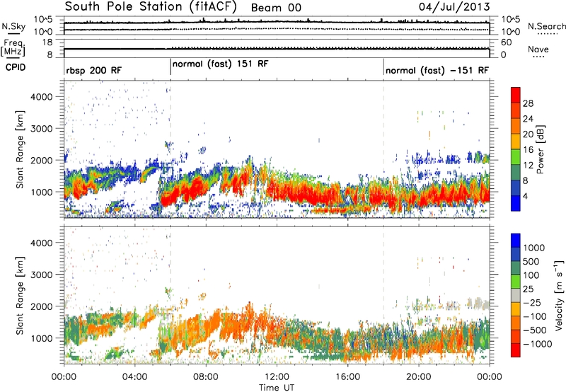Click the '3000' tick on velocity panel
The width and height of the screenshot is (566, 392).
41,275
